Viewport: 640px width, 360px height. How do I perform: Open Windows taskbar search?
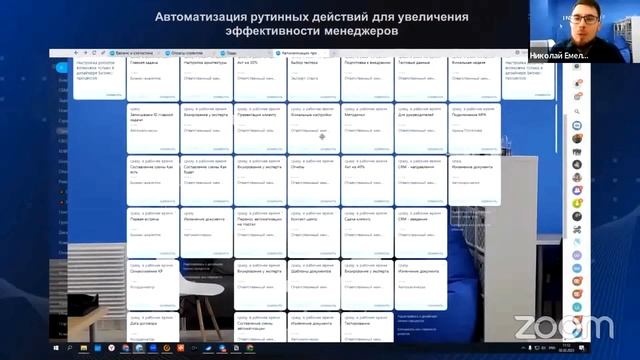pos(70,348)
